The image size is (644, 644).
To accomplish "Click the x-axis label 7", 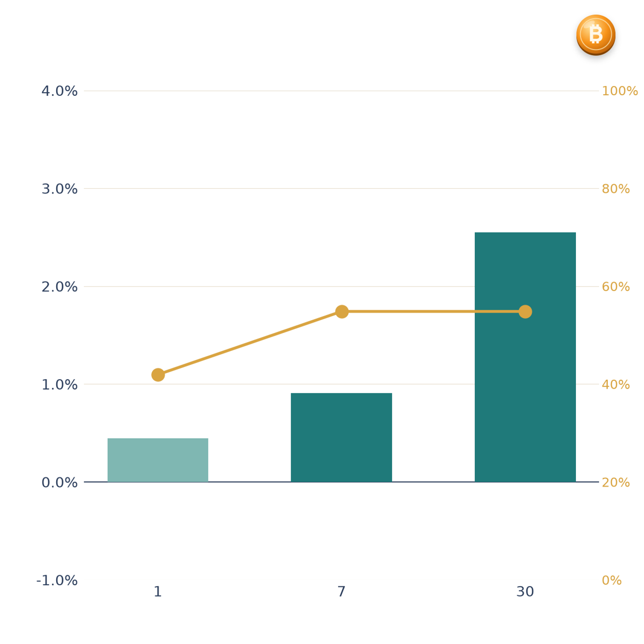I will point(341,592).
